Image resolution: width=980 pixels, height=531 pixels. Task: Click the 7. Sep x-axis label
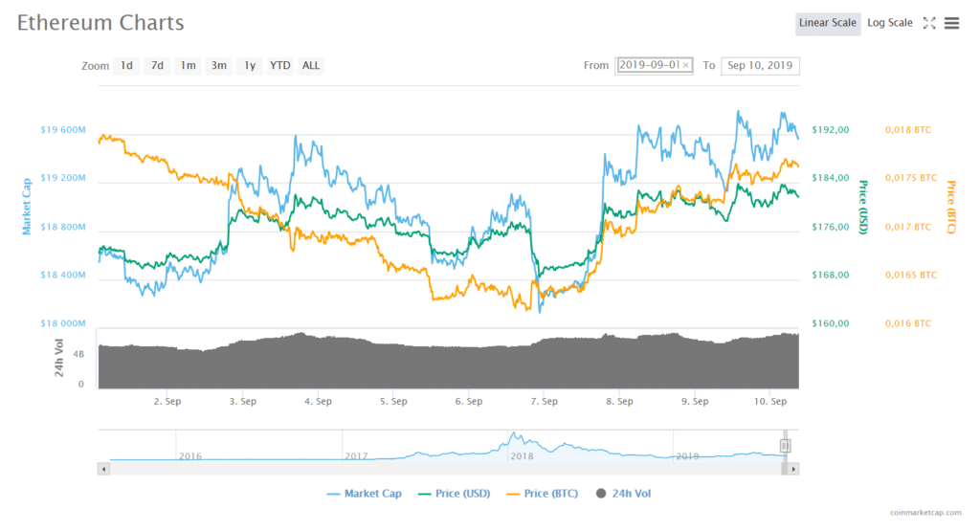pyautogui.click(x=544, y=401)
